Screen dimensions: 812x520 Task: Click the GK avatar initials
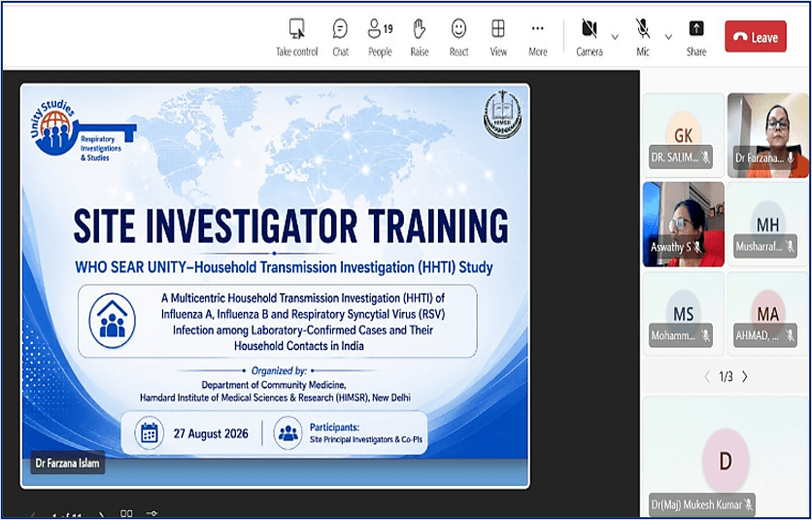(x=683, y=136)
